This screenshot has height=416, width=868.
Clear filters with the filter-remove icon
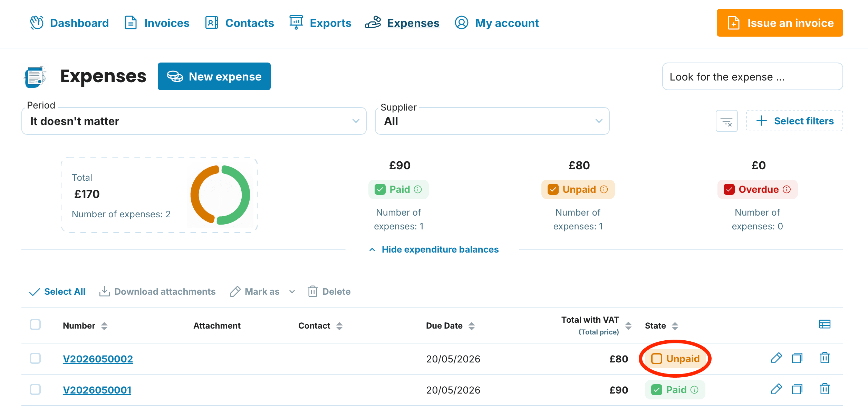click(726, 121)
